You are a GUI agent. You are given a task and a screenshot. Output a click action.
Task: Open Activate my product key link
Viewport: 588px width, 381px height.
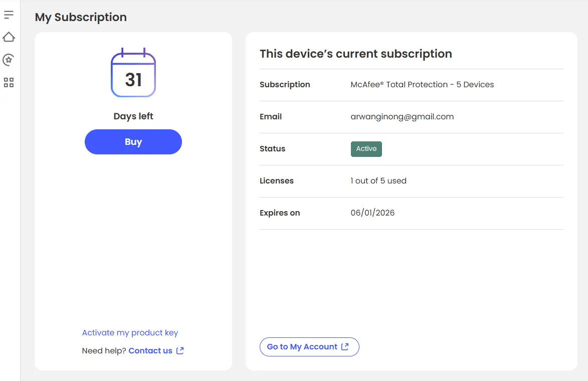(130, 333)
